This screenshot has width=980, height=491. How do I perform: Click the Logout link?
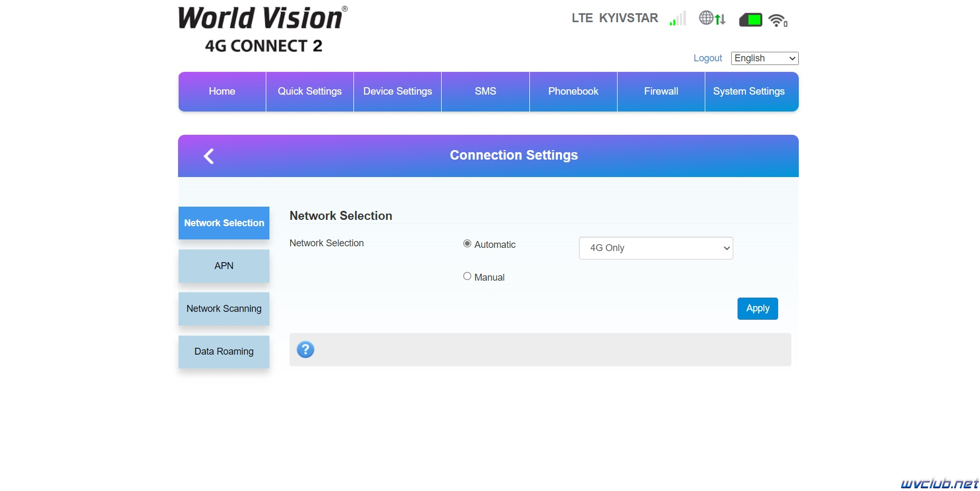(x=707, y=58)
